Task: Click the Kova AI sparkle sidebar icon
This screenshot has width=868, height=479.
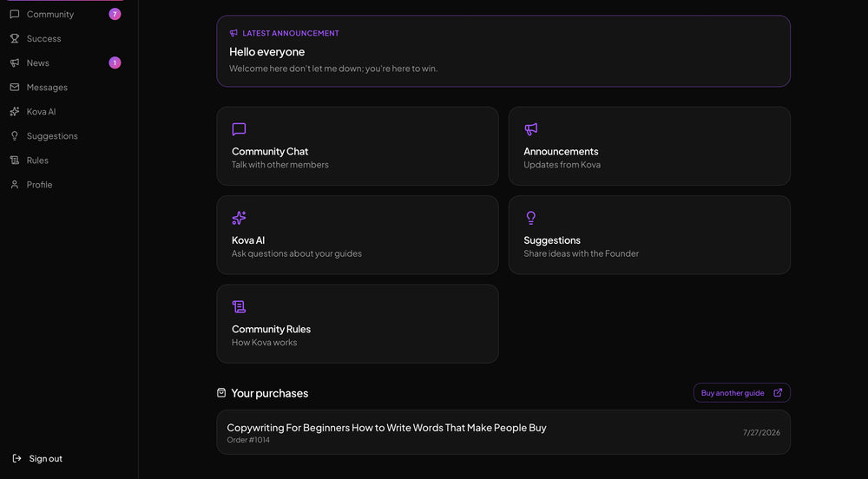Action: click(15, 112)
